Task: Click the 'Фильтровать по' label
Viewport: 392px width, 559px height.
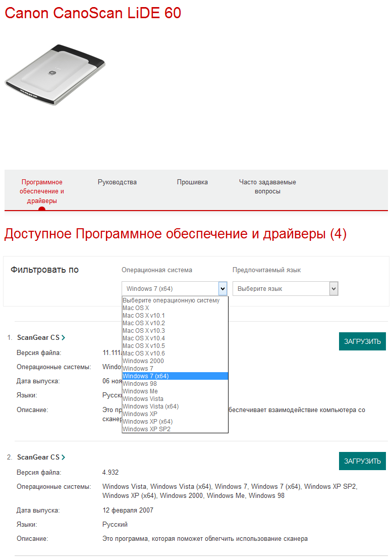Action: point(44,270)
